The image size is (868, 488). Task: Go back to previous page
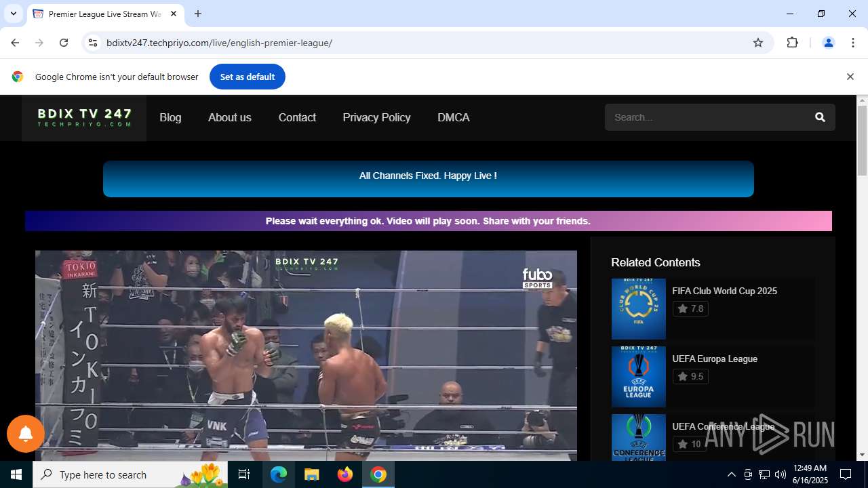coord(15,43)
